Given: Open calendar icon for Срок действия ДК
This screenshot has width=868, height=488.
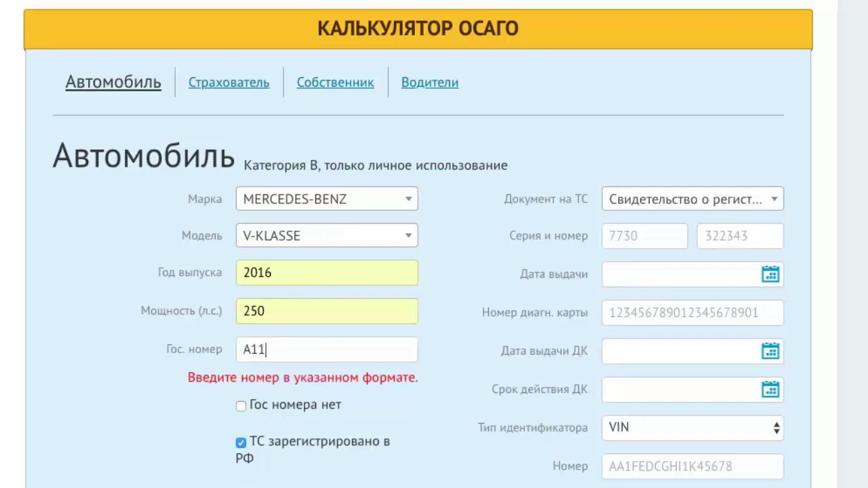Looking at the screenshot, I should (x=770, y=389).
